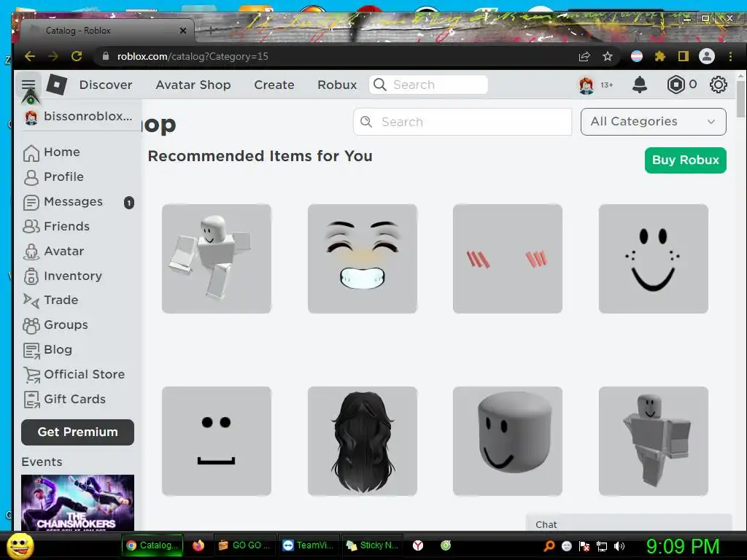This screenshot has height=560, width=747.
Task: Click the avatar headshot in top bar
Action: tap(586, 85)
